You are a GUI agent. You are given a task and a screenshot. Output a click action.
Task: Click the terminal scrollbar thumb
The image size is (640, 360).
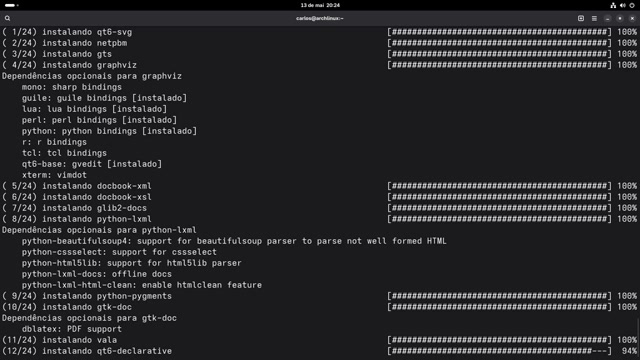[638, 339]
